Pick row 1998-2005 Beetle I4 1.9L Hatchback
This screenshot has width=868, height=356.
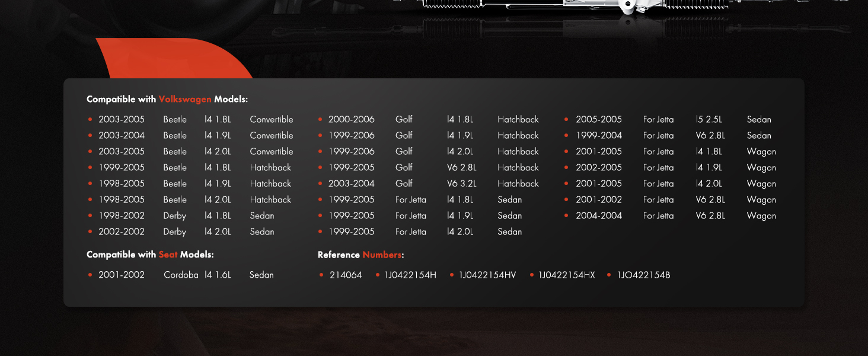190,183
